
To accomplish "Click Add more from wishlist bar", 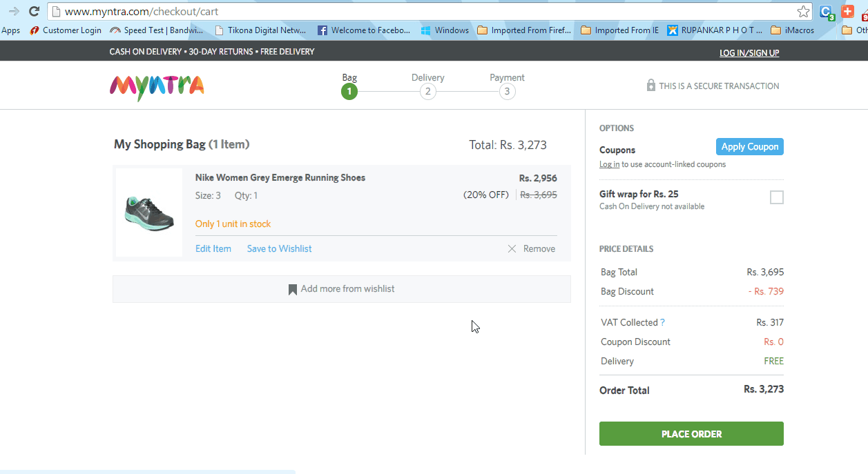I will click(x=342, y=289).
